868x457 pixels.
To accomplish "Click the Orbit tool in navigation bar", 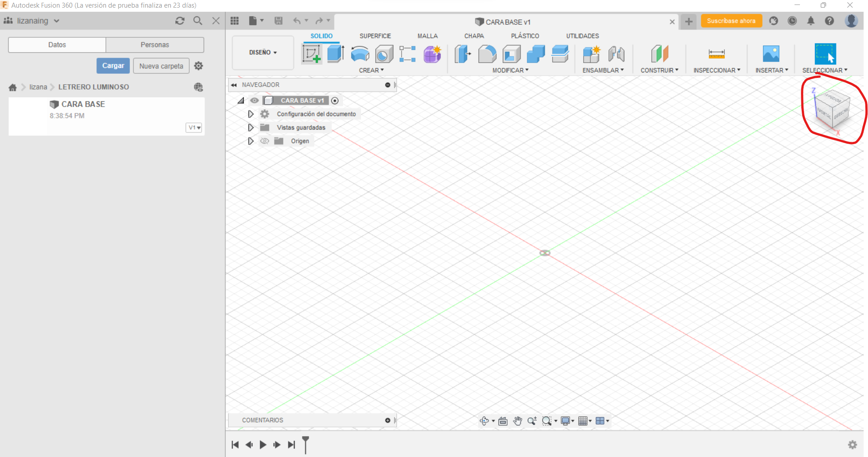I will coord(484,421).
